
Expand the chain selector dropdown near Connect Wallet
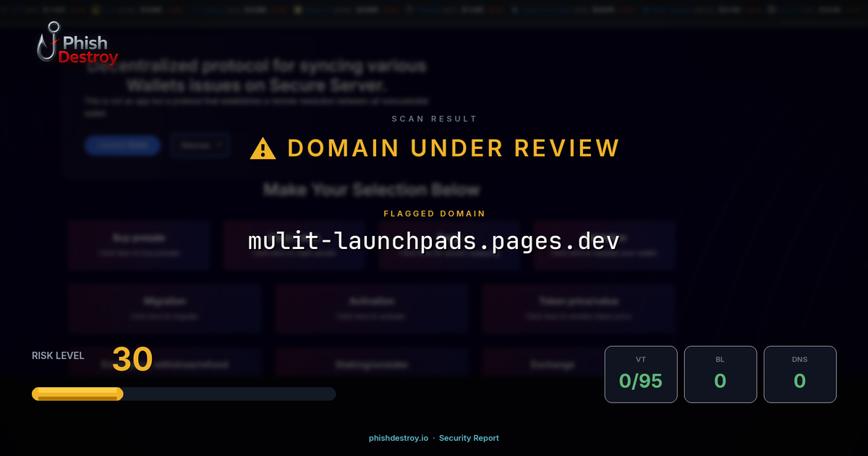point(200,145)
